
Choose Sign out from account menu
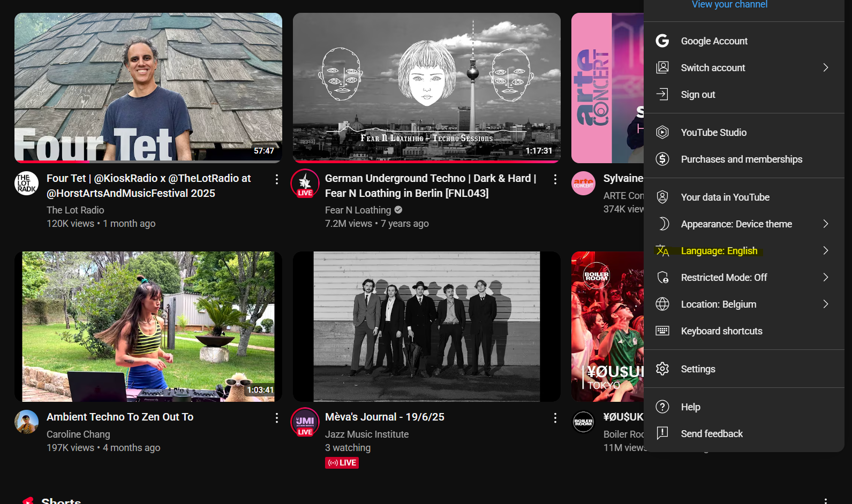744,94
